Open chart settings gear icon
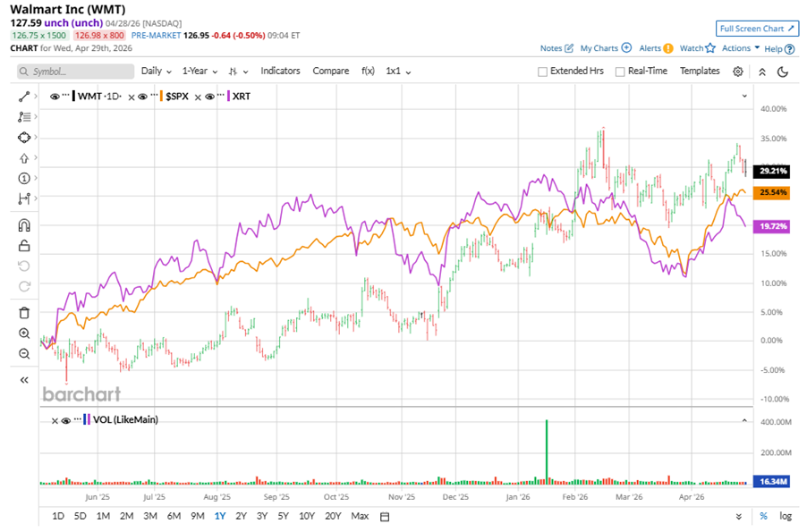The image size is (807, 532). [x=737, y=72]
